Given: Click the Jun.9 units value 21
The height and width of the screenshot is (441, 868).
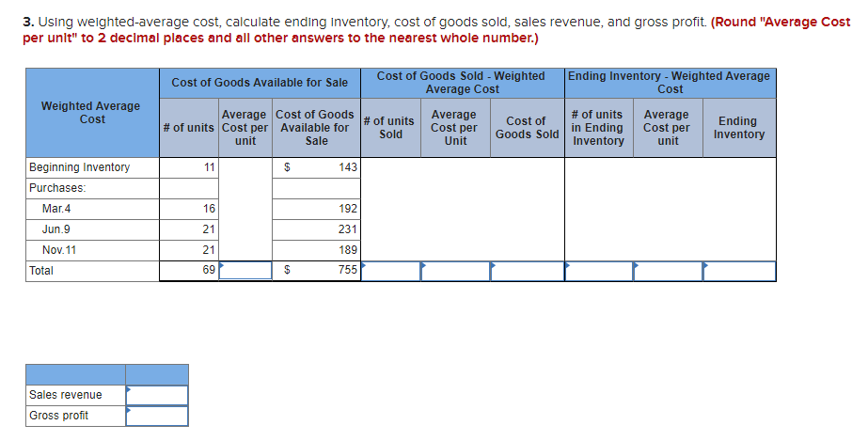Looking at the screenshot, I should pyautogui.click(x=209, y=229).
